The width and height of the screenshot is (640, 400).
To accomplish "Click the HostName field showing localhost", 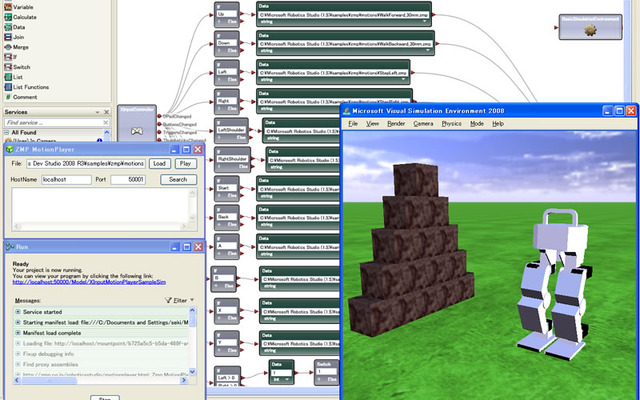I will tap(66, 180).
